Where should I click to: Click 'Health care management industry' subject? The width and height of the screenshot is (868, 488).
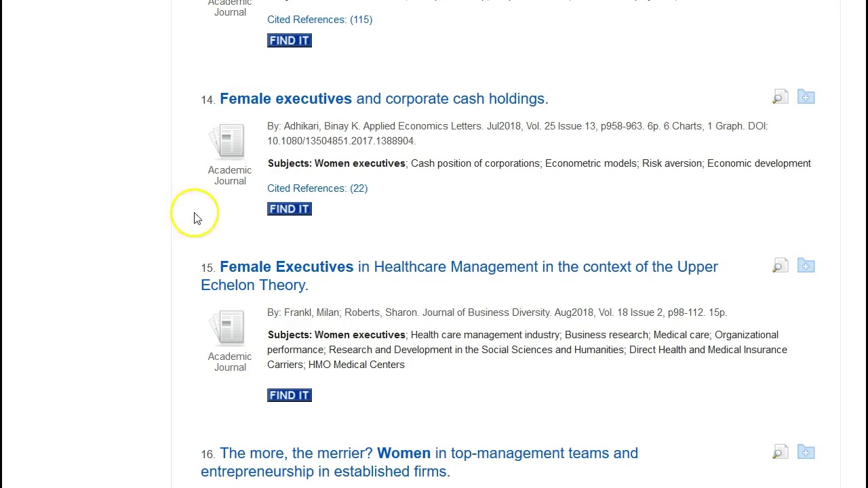click(485, 335)
